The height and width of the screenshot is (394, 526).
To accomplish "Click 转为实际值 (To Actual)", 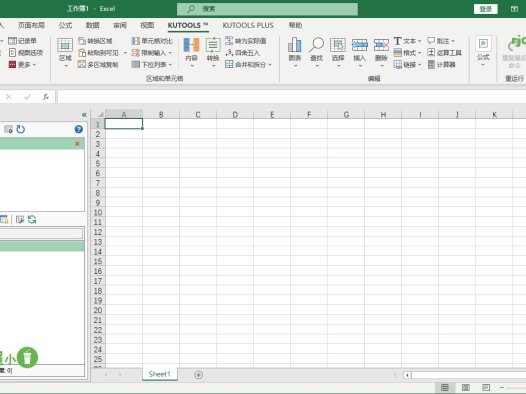I will [246, 41].
